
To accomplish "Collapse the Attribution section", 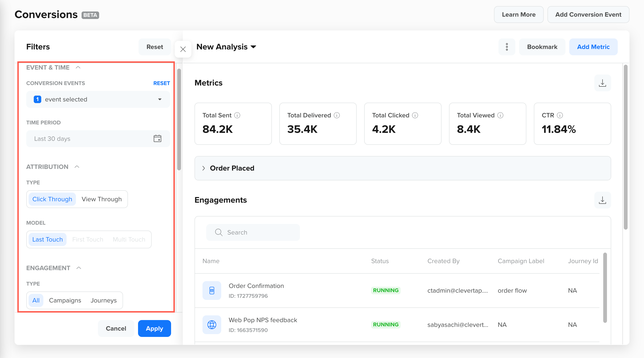I will pos(77,167).
